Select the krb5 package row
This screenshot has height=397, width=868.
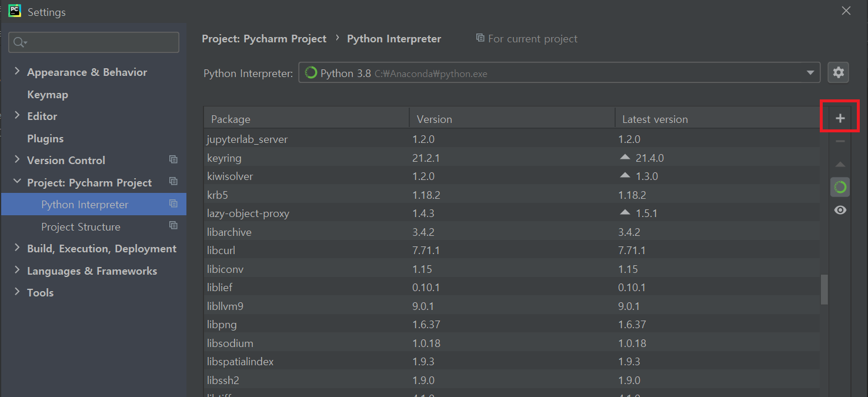click(x=512, y=195)
